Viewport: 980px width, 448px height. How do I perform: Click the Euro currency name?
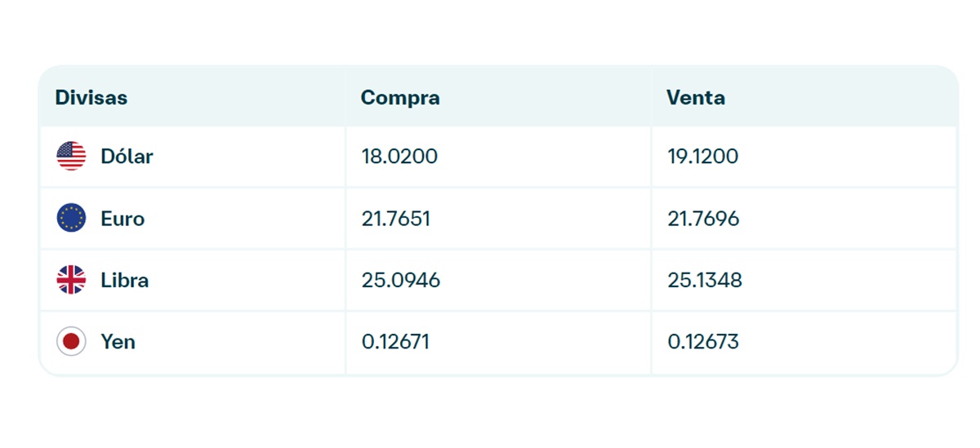coord(122,219)
